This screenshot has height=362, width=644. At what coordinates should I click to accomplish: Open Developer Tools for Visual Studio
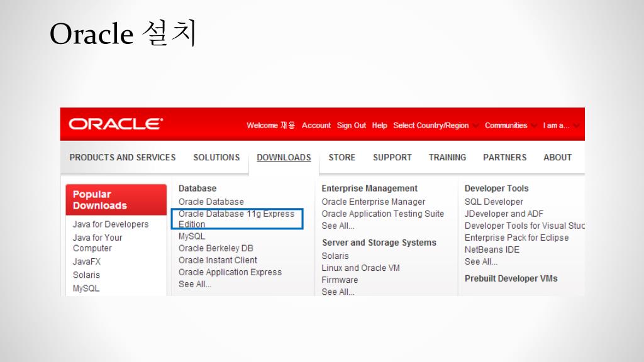coord(525,226)
